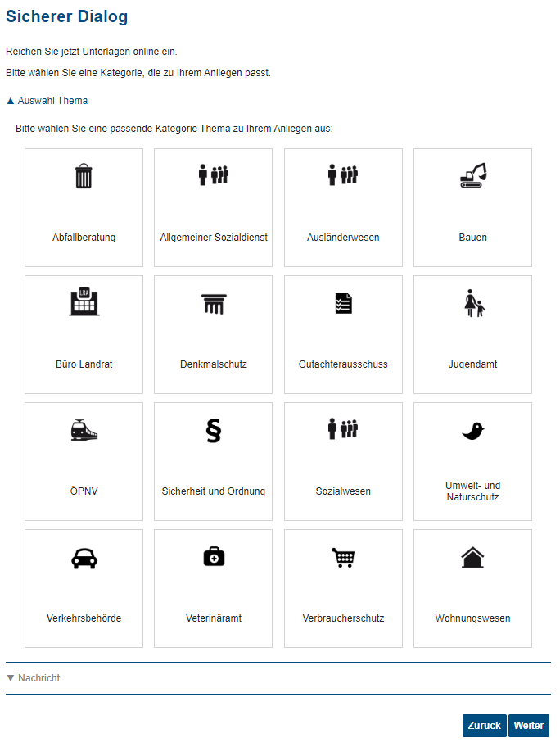The height and width of the screenshot is (747, 560).
Task: Select the Abfallberatung trash can icon
Action: tap(84, 176)
